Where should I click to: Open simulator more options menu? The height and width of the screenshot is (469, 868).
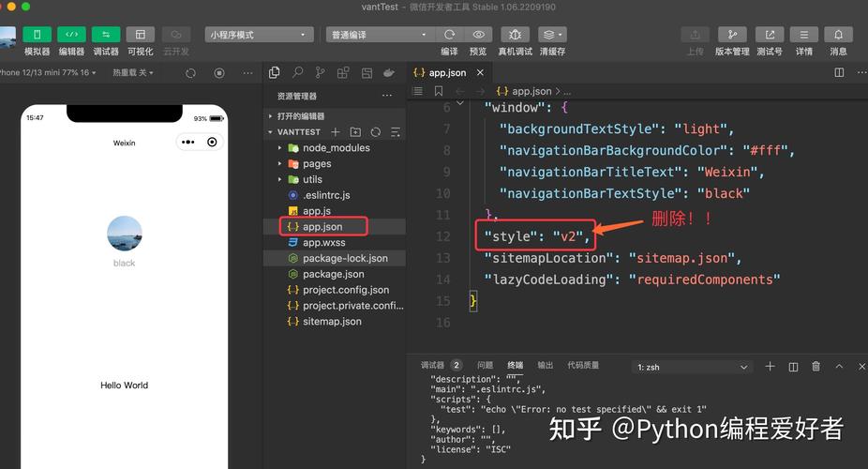pos(247,73)
